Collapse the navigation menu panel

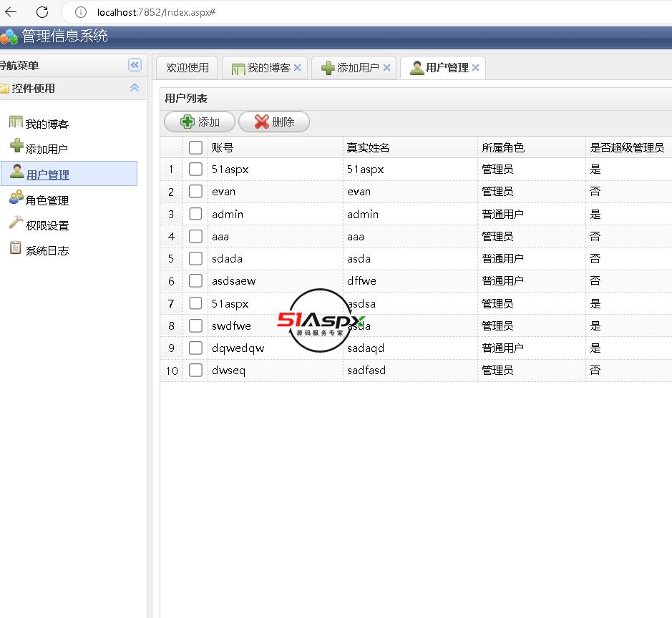click(x=135, y=65)
